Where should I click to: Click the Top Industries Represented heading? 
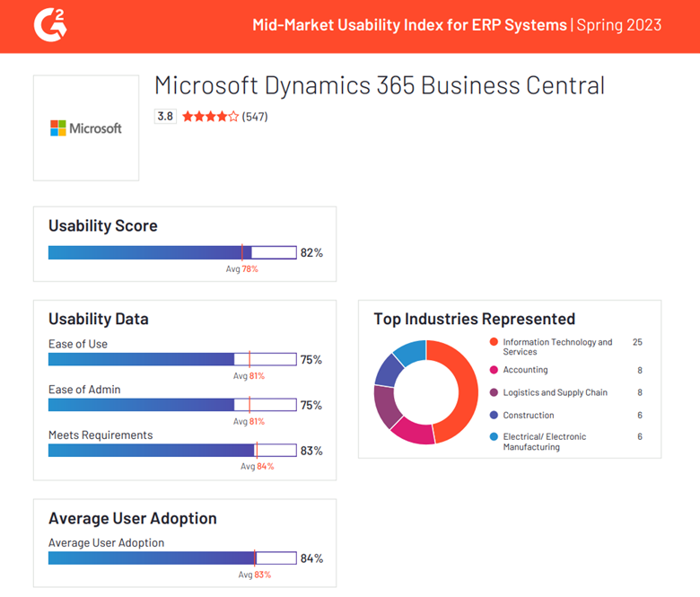pos(474,319)
